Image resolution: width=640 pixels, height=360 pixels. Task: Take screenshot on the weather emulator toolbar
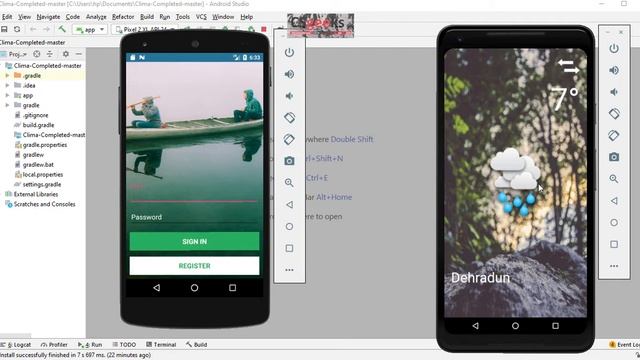tap(614, 157)
